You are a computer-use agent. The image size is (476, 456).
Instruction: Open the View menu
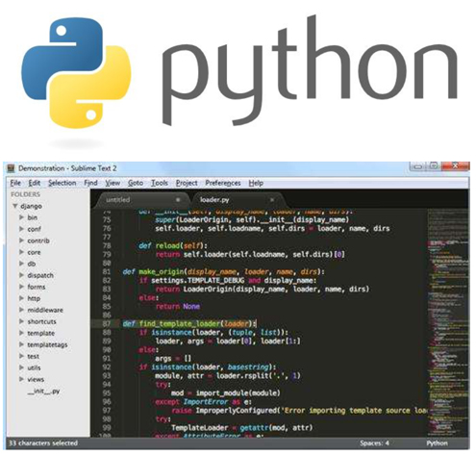[113, 183]
